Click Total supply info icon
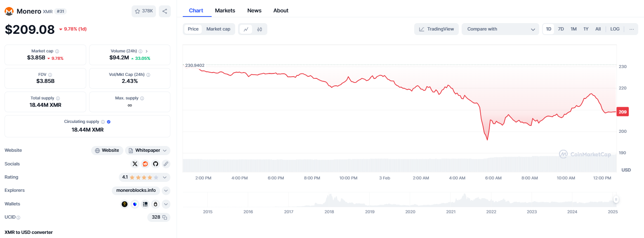Screen dimensions: 644x238 (58, 98)
